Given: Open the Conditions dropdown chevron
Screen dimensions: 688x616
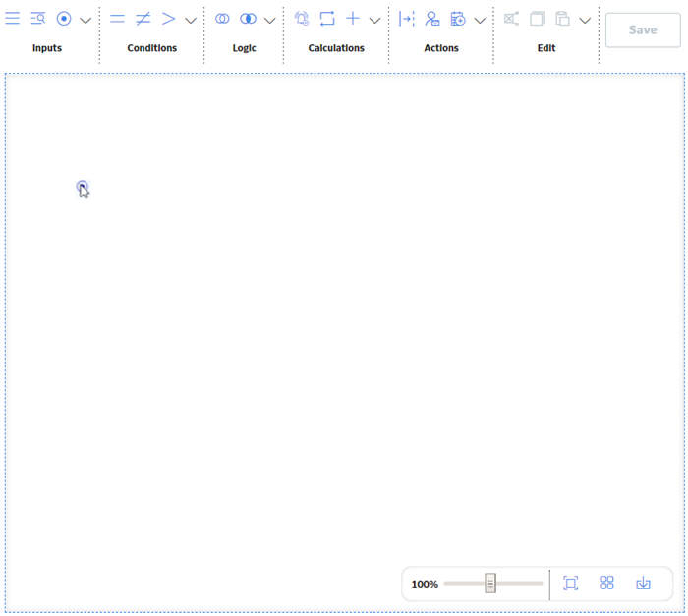Looking at the screenshot, I should 191,21.
